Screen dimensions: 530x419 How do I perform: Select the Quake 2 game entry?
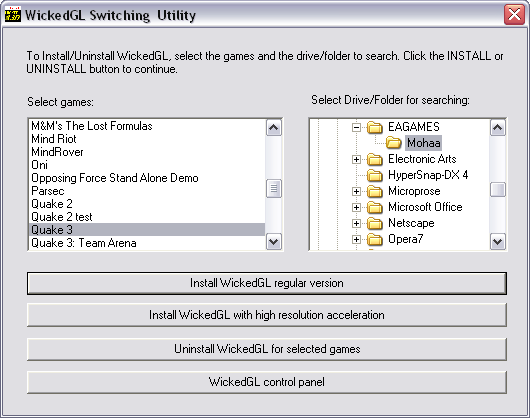click(147, 204)
